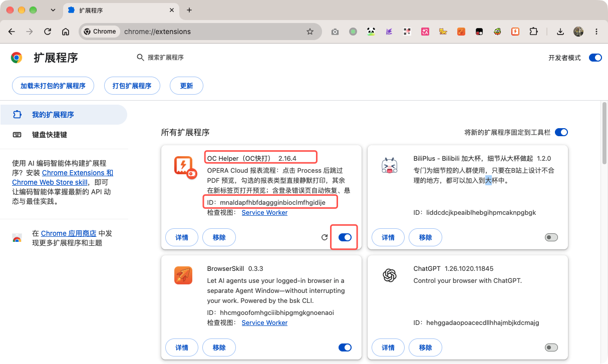The height and width of the screenshot is (364, 608).
Task: Click the BrowserSkill card rocket logo
Action: coord(183,275)
